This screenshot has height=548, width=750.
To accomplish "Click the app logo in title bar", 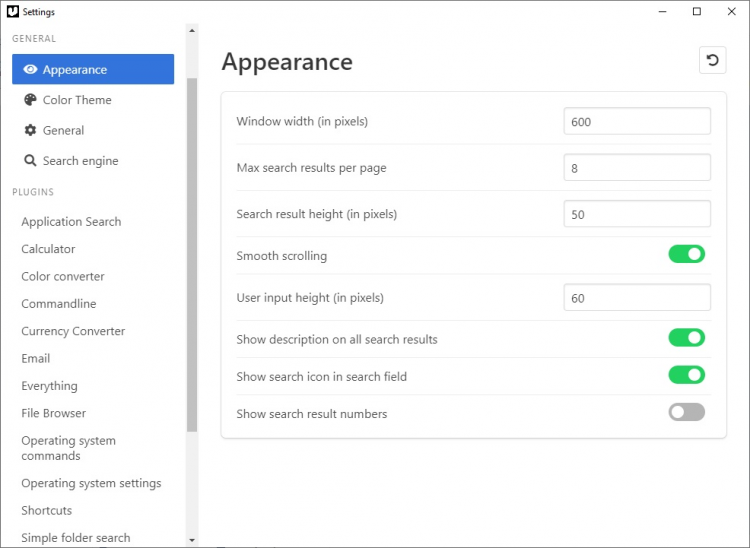I will 12,12.
